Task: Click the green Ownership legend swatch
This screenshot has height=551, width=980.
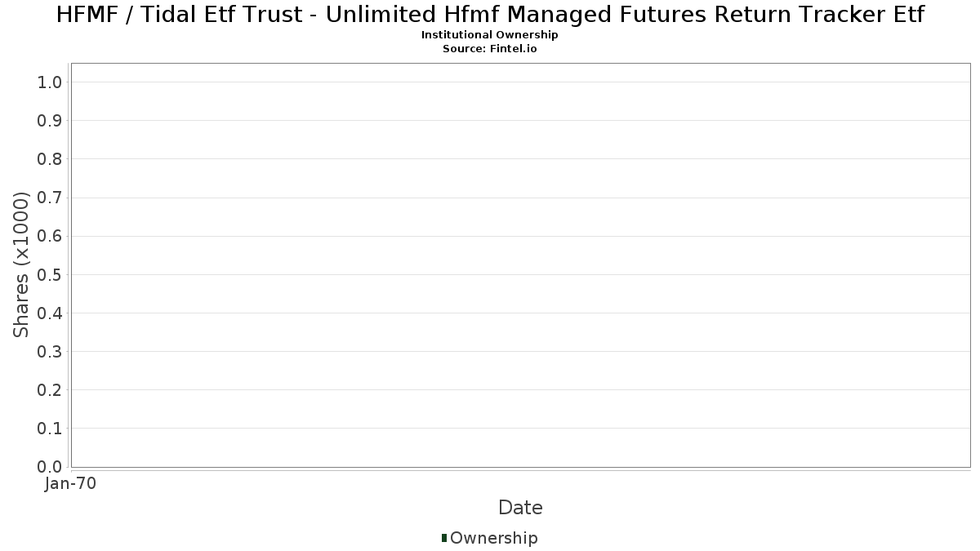Action: click(443, 538)
